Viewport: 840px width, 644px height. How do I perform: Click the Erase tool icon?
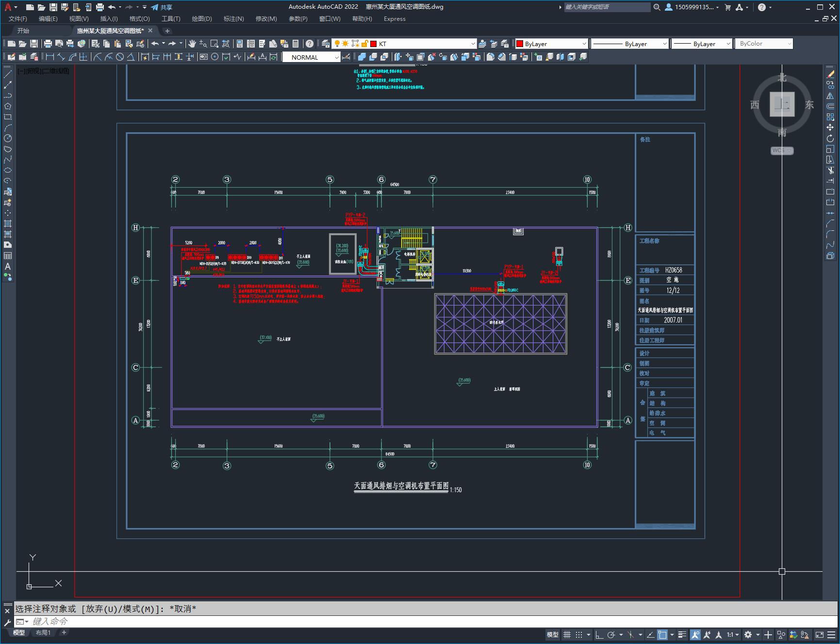pos(830,74)
